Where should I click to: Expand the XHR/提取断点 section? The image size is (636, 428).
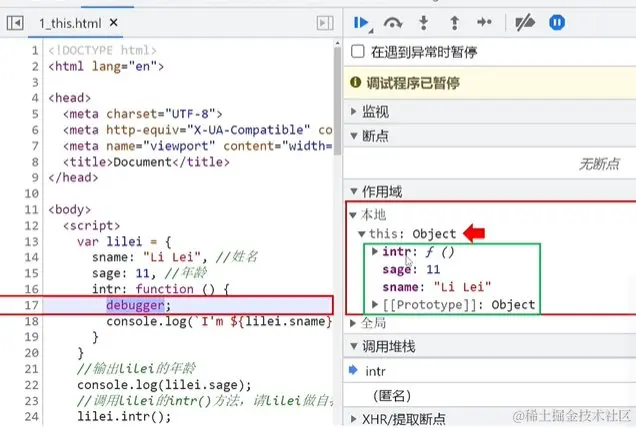(x=354, y=418)
